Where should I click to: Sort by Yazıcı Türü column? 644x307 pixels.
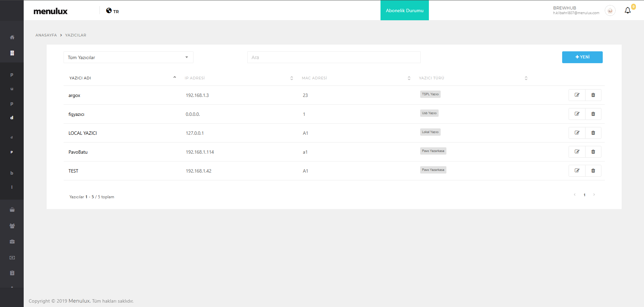click(x=431, y=78)
